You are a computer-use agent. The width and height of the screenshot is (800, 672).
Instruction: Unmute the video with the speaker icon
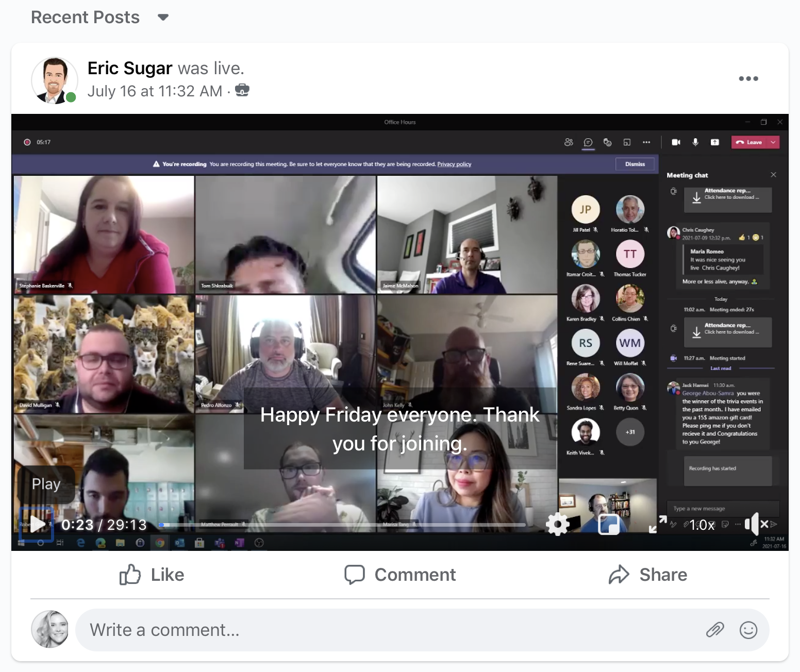pyautogui.click(x=756, y=524)
